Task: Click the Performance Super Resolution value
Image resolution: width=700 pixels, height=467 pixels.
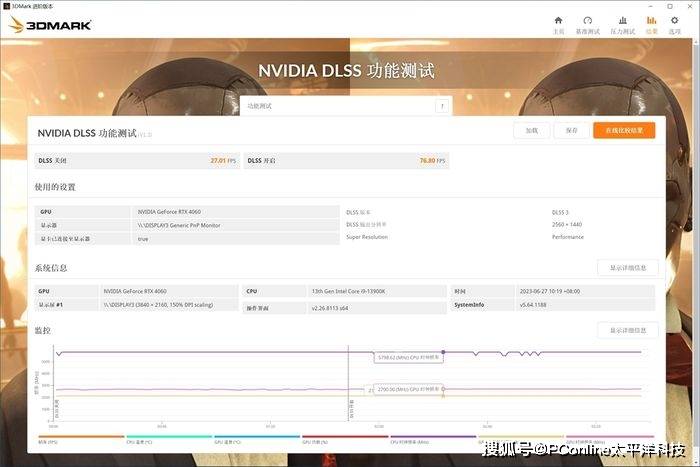Action: (568, 237)
